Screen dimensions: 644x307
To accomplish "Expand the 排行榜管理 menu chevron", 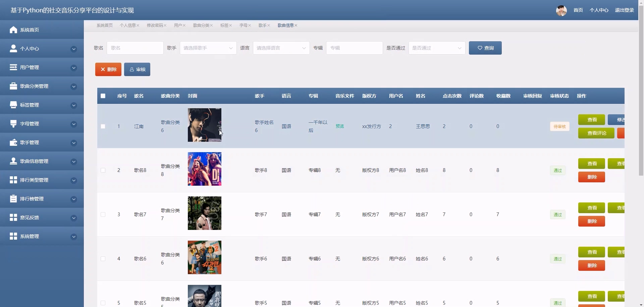I will click(x=74, y=199).
